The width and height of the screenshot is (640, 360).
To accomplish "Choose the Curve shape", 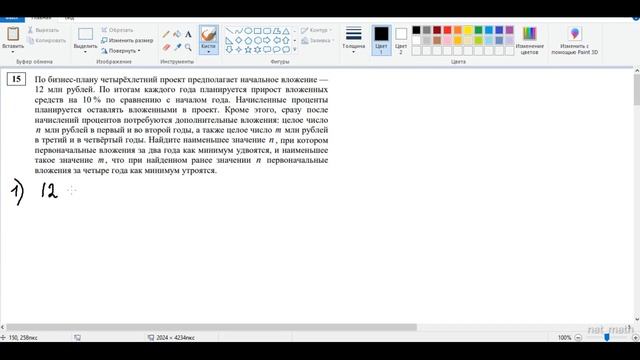I will (239, 31).
